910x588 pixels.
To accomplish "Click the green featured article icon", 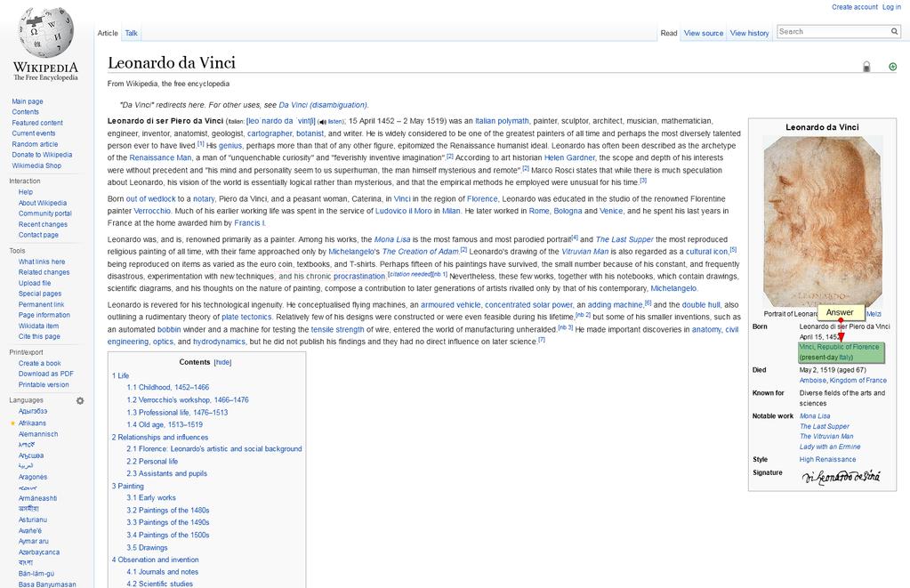I will click(892, 67).
